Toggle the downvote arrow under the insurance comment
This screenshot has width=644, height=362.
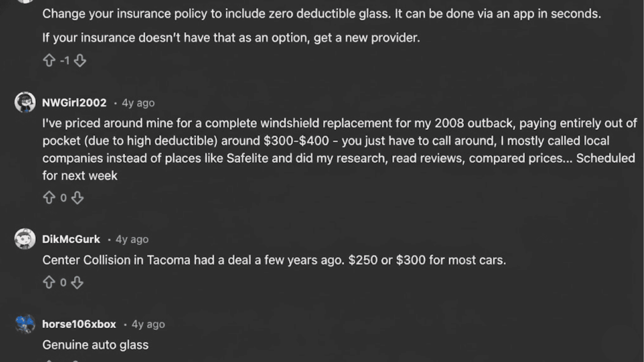(x=80, y=61)
